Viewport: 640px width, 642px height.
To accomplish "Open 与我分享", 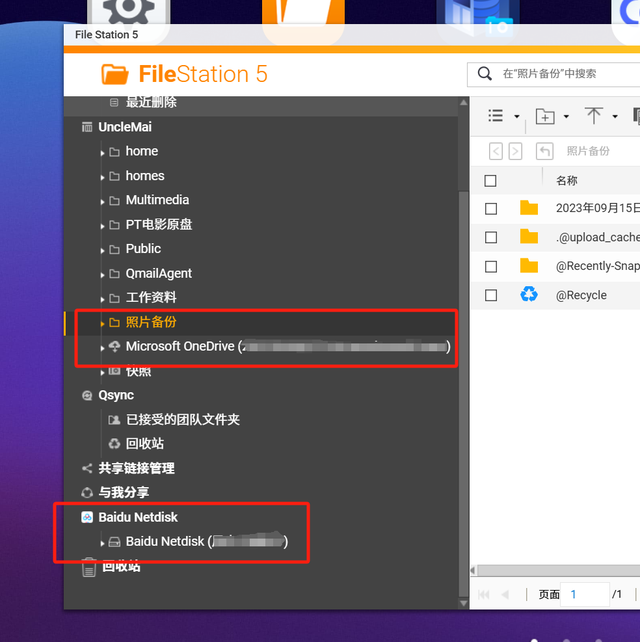I will pos(123,492).
